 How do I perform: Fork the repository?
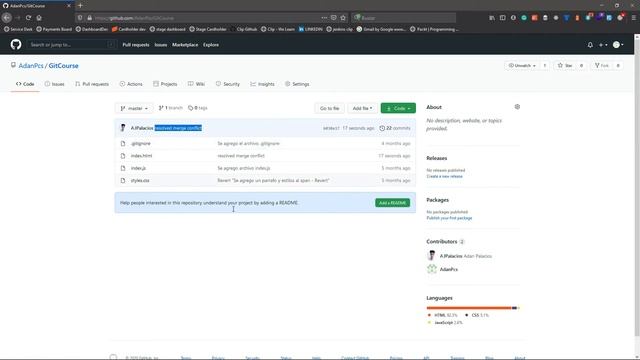click(x=602, y=66)
